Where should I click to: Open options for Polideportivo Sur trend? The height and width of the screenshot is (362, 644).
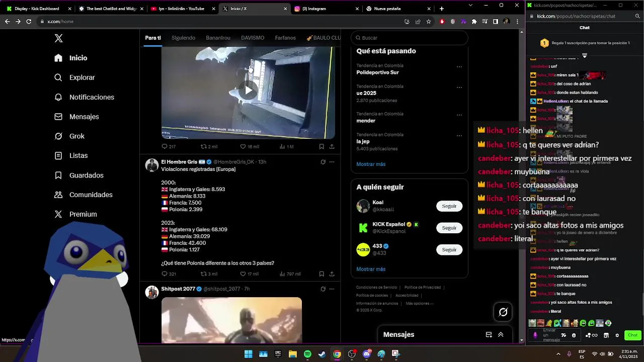pos(459,66)
